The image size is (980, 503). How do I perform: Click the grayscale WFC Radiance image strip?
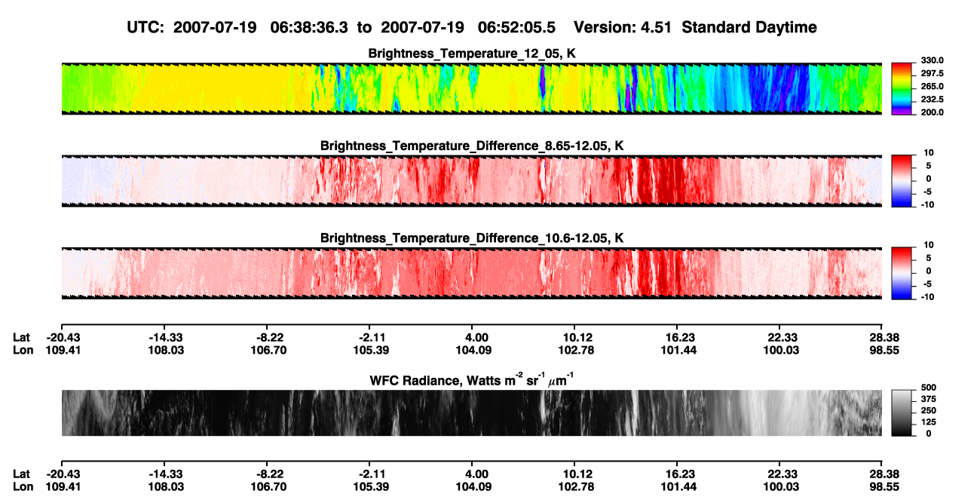(x=471, y=413)
